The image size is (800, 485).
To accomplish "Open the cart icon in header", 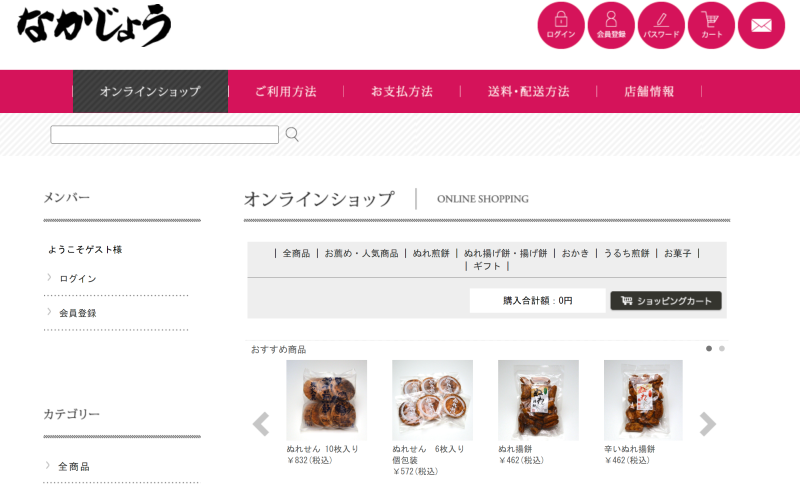I will (x=711, y=25).
